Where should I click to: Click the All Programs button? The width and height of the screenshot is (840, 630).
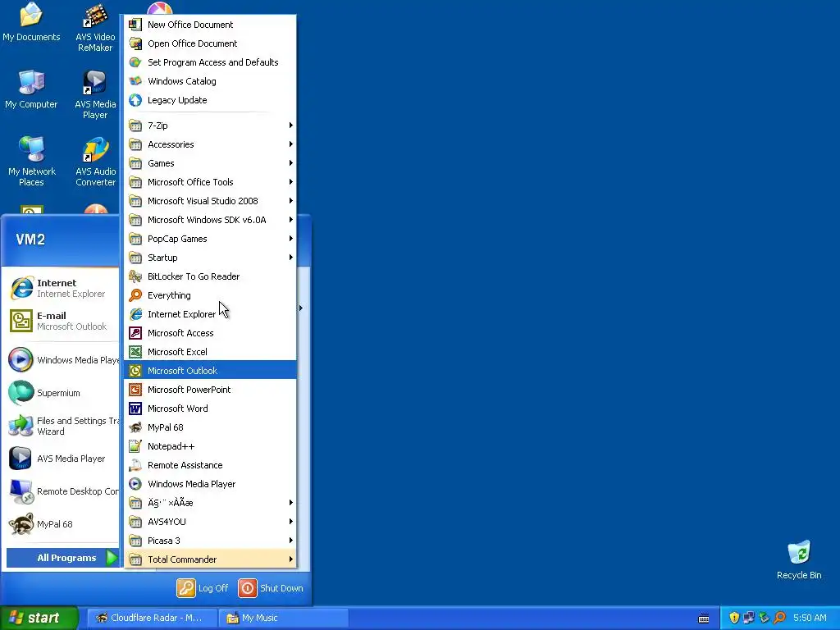click(x=62, y=558)
